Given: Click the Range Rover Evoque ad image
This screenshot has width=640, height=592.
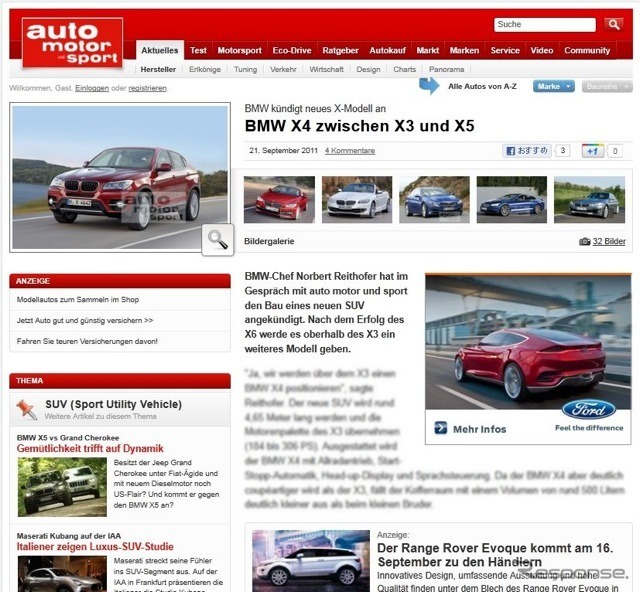Looking at the screenshot, I should point(311,561).
